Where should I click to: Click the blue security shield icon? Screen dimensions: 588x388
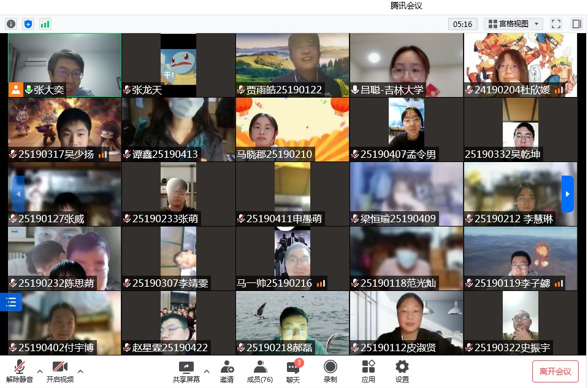click(28, 24)
